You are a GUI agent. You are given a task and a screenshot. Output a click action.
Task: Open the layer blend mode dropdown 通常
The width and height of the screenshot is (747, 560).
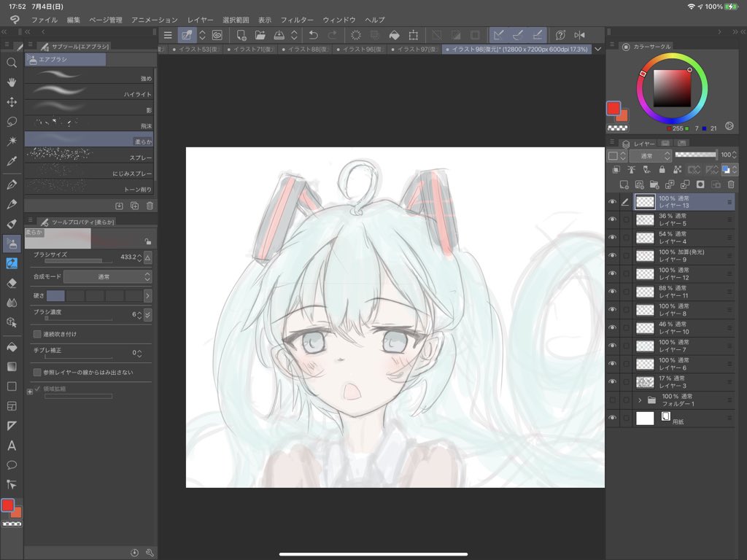tap(650, 156)
